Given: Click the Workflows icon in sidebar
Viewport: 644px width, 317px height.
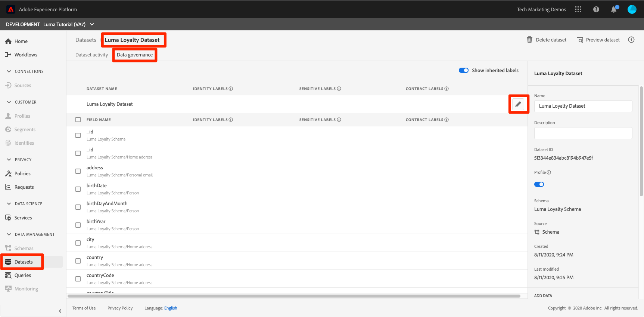Looking at the screenshot, I should click(8, 55).
